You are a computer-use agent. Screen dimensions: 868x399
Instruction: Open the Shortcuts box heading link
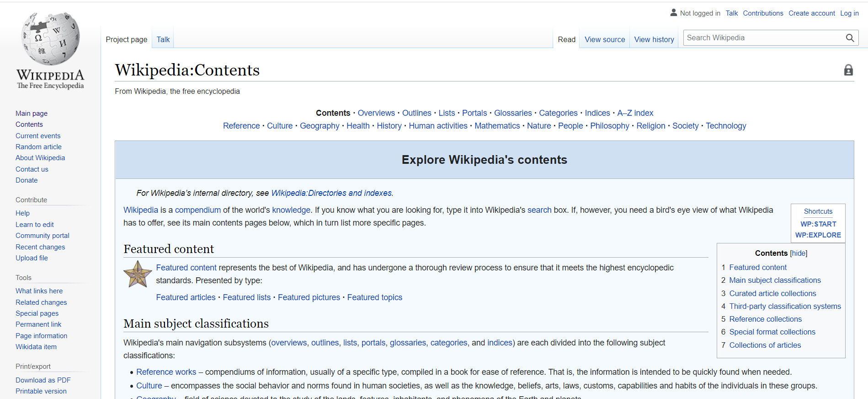pos(818,211)
